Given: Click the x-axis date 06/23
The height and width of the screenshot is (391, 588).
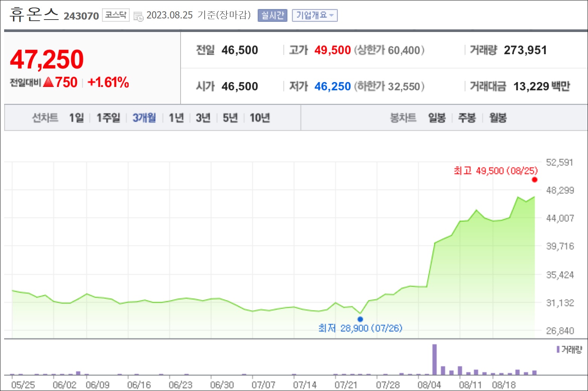Looking at the screenshot, I should (180, 385).
